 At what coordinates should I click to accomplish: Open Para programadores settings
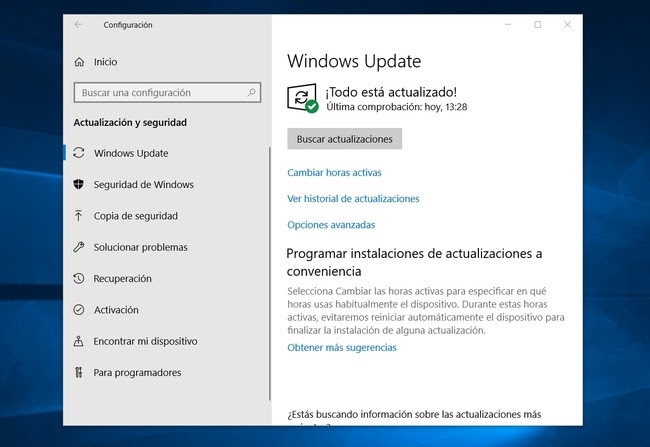click(137, 372)
